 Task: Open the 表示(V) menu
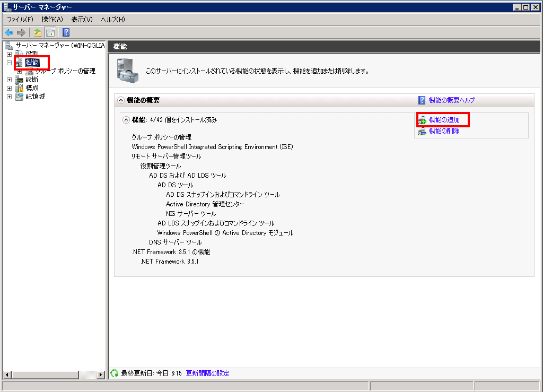click(82, 20)
